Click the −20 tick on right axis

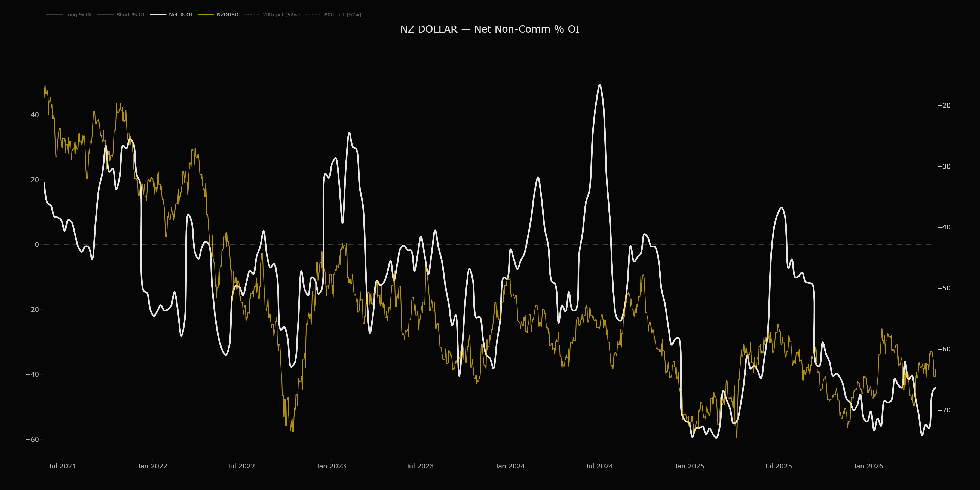click(944, 105)
